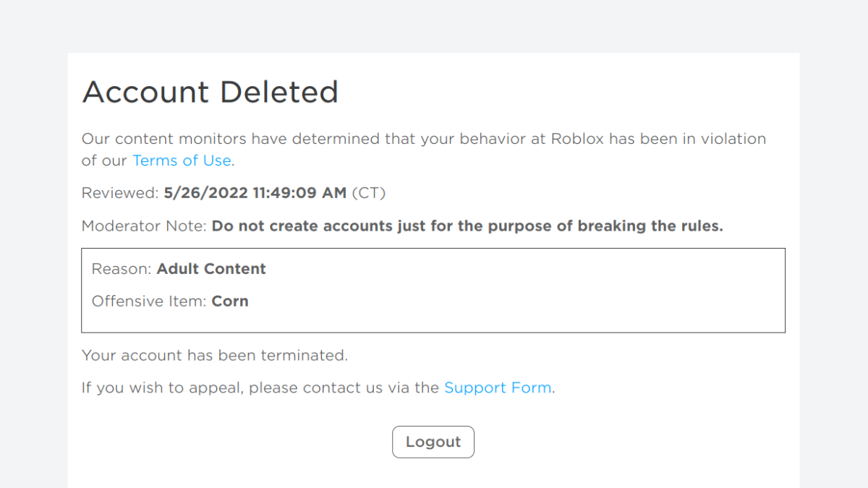This screenshot has width=868, height=488.
Task: Click the Account Deleted heading
Action: point(210,93)
